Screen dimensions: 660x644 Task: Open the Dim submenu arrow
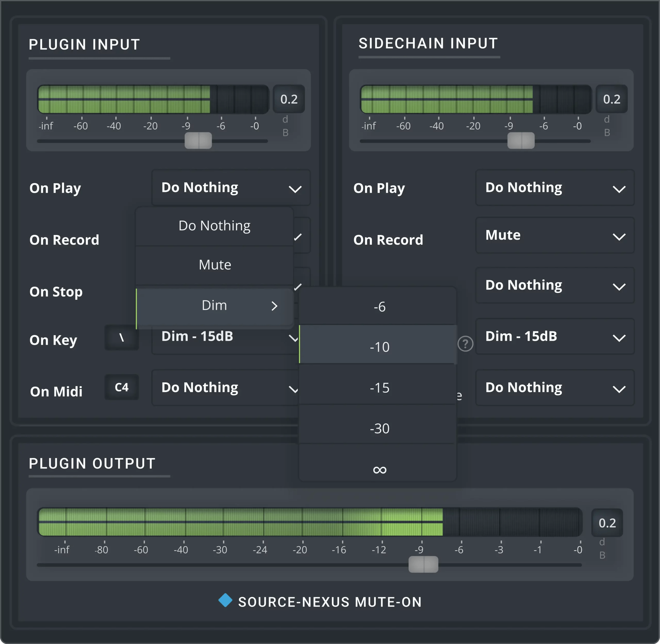[275, 306]
